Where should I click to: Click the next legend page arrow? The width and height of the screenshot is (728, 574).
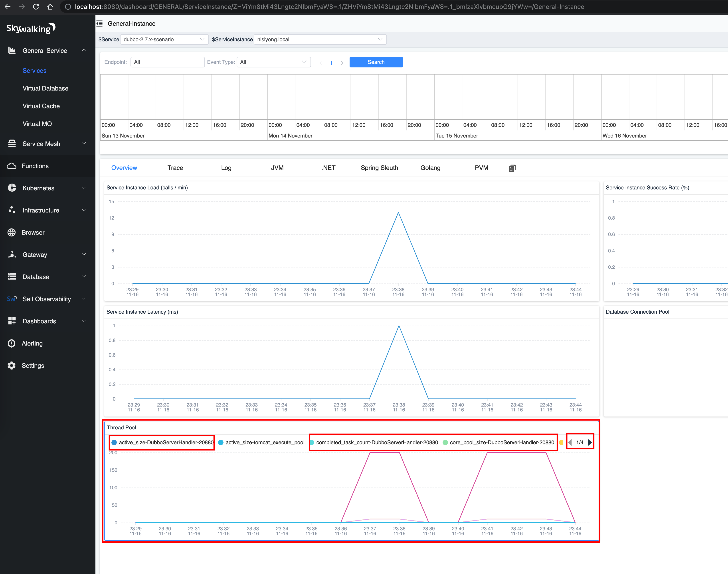[590, 442]
